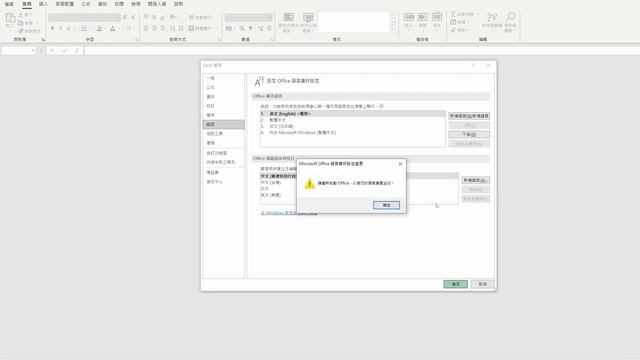640x360 pixels.
Task: Open the Name Box dropdown arrow
Action: (x=33, y=51)
